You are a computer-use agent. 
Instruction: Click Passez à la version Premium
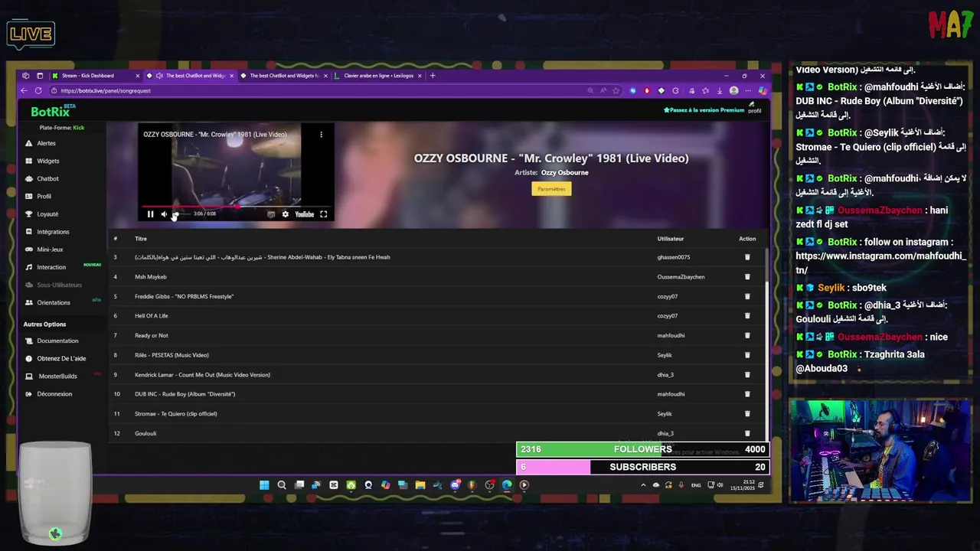click(x=704, y=110)
